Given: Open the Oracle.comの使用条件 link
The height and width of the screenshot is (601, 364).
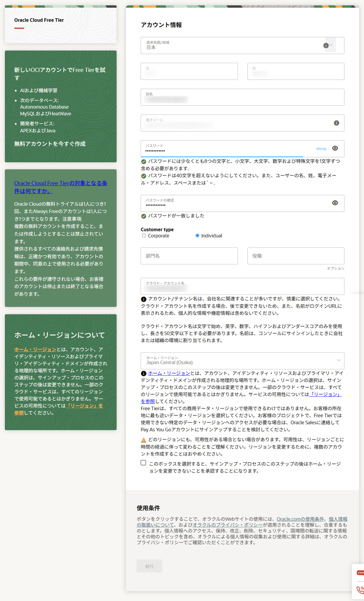Looking at the screenshot, I should click(300, 519).
